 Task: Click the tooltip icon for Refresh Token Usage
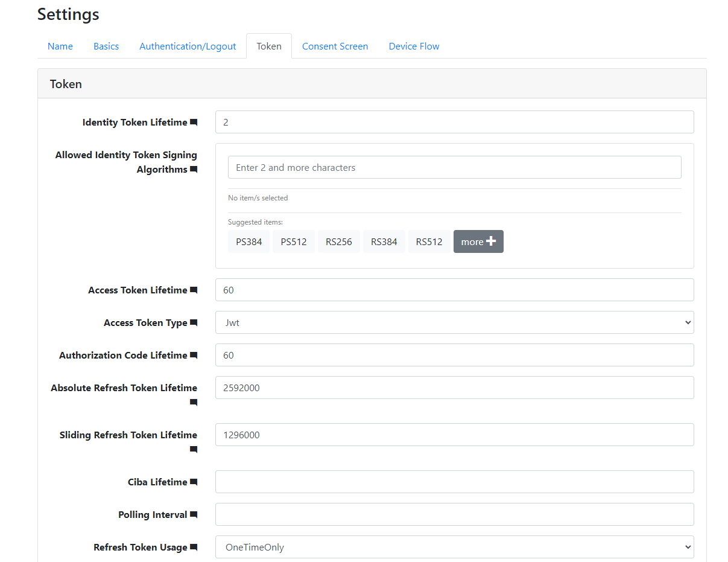click(194, 547)
